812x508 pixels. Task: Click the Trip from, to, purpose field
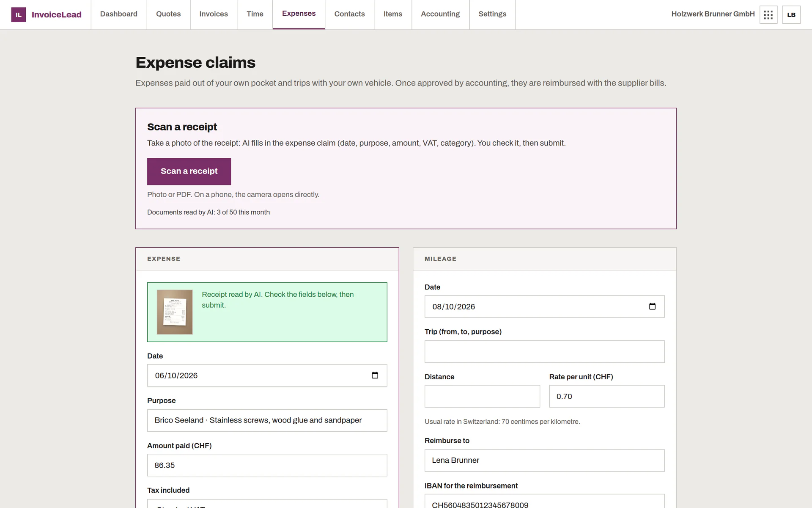[x=544, y=352]
